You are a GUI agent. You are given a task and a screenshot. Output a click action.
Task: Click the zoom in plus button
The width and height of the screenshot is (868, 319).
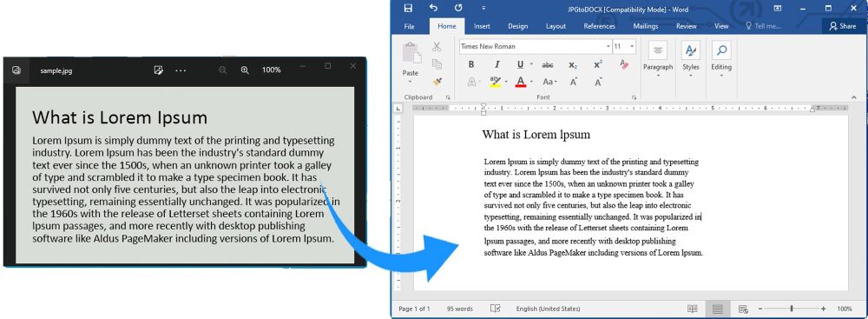pyautogui.click(x=823, y=309)
